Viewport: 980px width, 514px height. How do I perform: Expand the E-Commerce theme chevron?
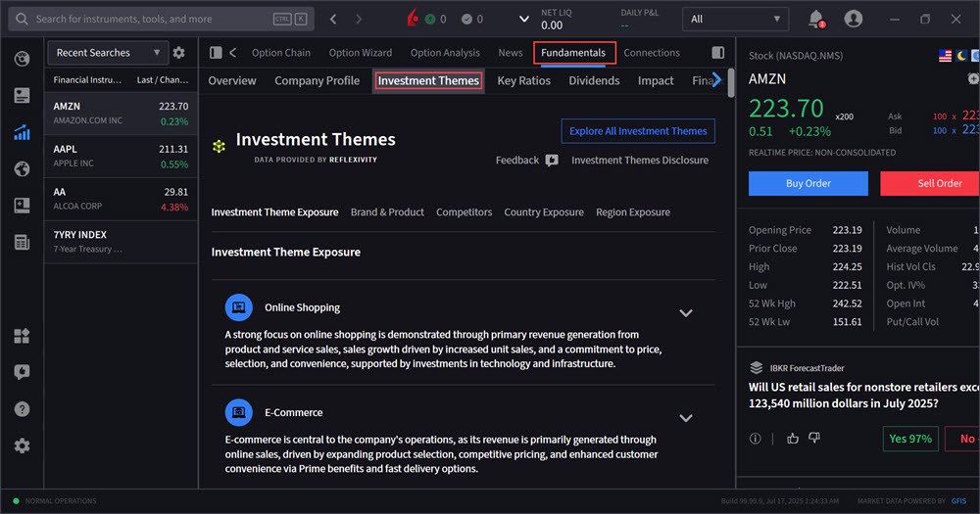[x=686, y=418]
